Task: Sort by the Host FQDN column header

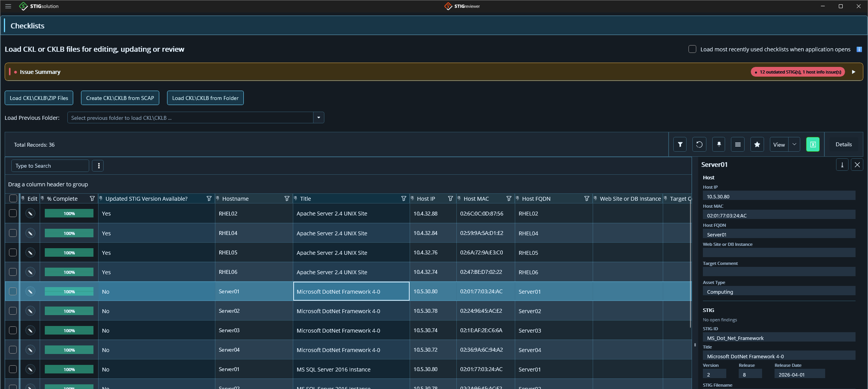Action: tap(536, 199)
